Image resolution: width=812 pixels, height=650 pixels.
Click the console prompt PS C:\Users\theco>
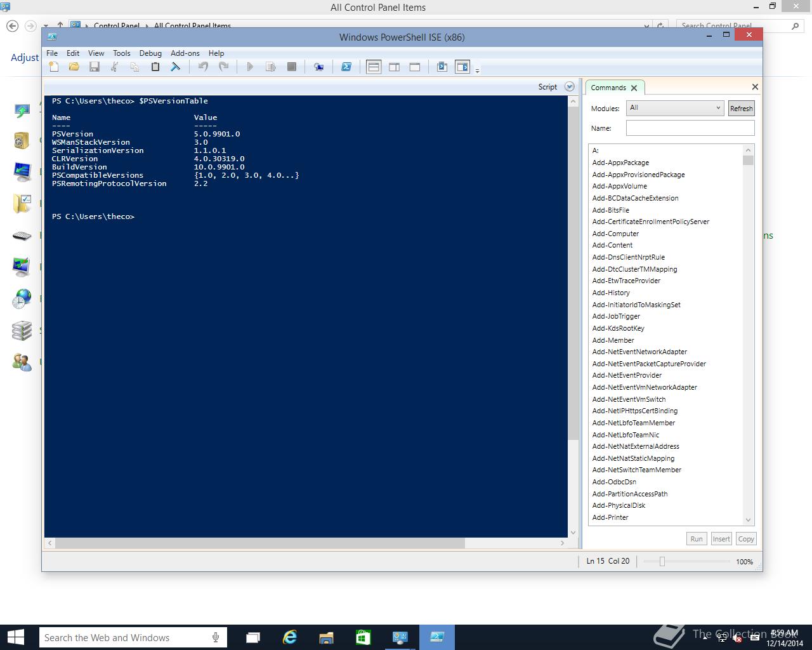coord(93,216)
